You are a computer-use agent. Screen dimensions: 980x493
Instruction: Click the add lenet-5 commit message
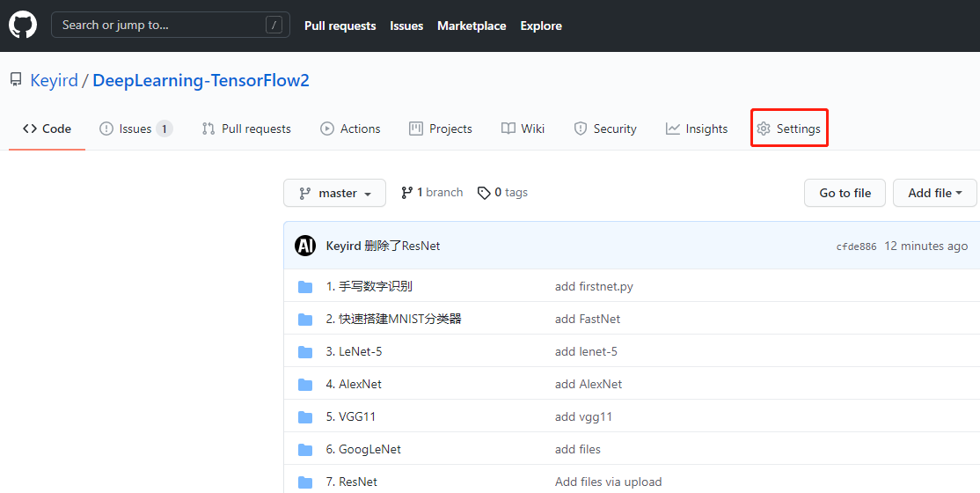pyautogui.click(x=586, y=351)
